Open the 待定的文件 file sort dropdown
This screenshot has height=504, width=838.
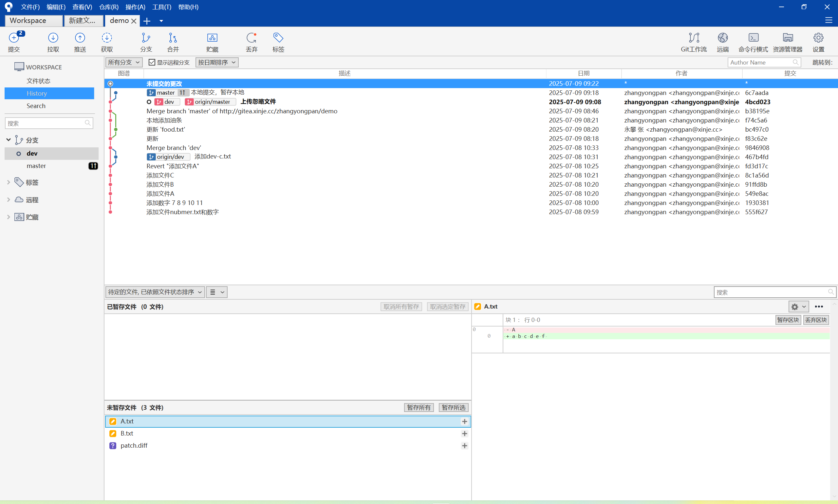(155, 292)
